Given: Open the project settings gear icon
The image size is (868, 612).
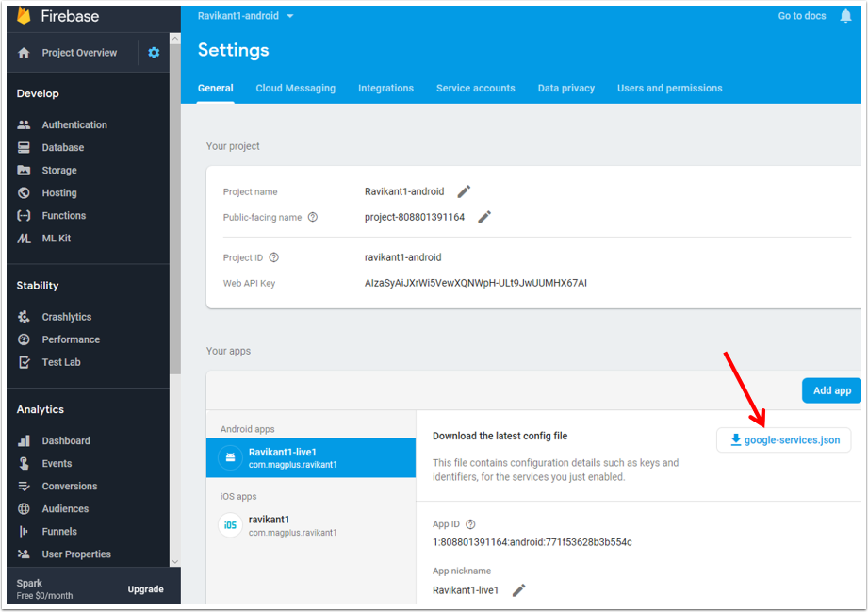Looking at the screenshot, I should click(154, 53).
